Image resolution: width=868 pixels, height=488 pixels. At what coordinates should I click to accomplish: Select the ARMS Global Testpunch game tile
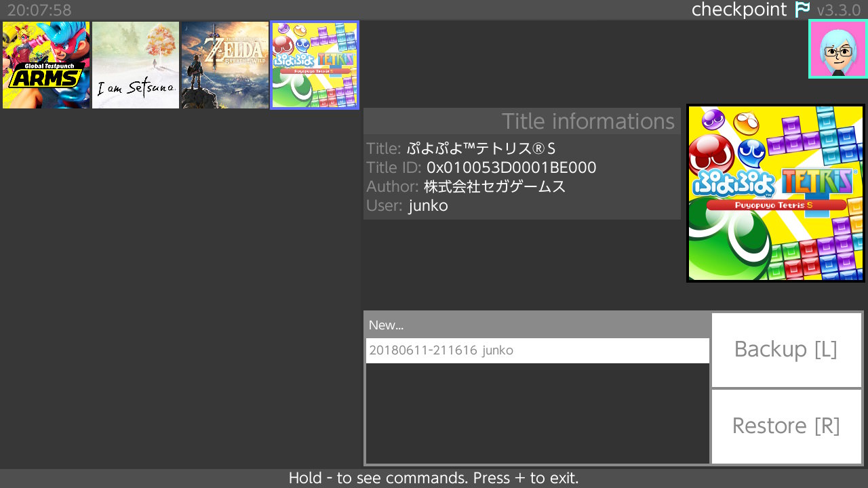46,65
